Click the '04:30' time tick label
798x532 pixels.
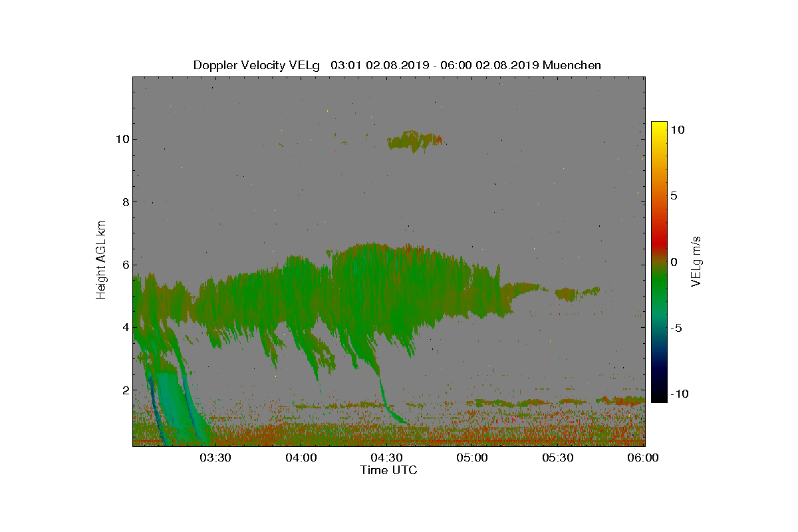point(387,458)
